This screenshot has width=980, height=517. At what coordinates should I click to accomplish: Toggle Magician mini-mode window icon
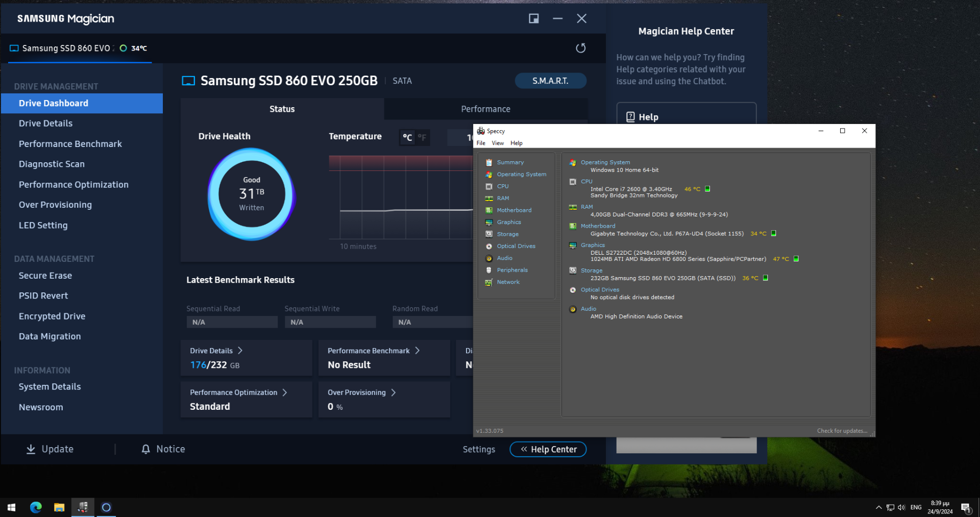533,18
